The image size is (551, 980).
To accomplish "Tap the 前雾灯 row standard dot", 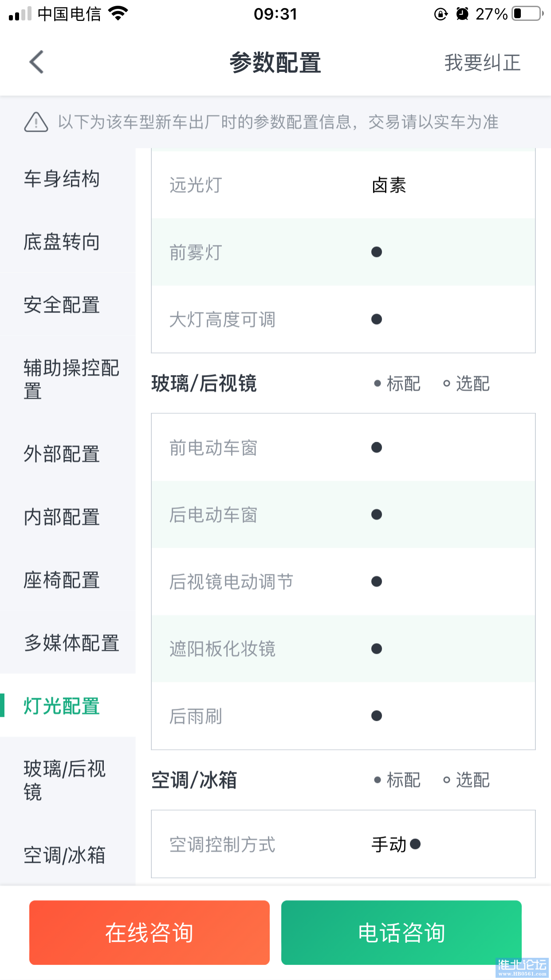I will click(377, 252).
